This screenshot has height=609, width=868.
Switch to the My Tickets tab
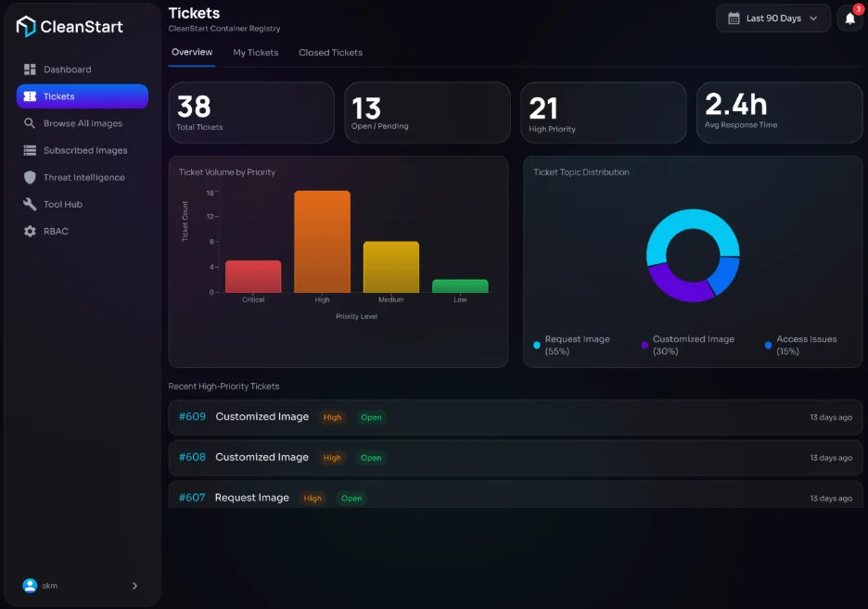255,53
